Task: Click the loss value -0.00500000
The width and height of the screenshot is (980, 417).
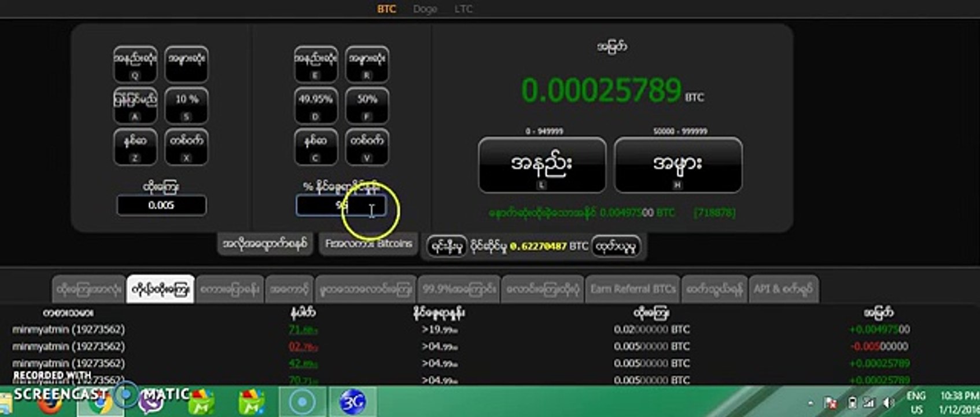Action: [x=879, y=346]
